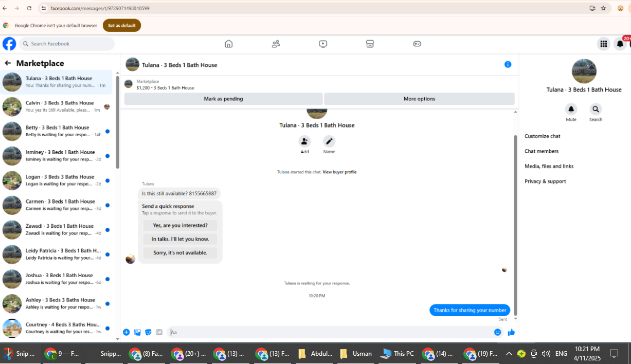Viewport: 631px width, 364px height.
Task: Attach a photo in the composer
Action: tap(137, 332)
